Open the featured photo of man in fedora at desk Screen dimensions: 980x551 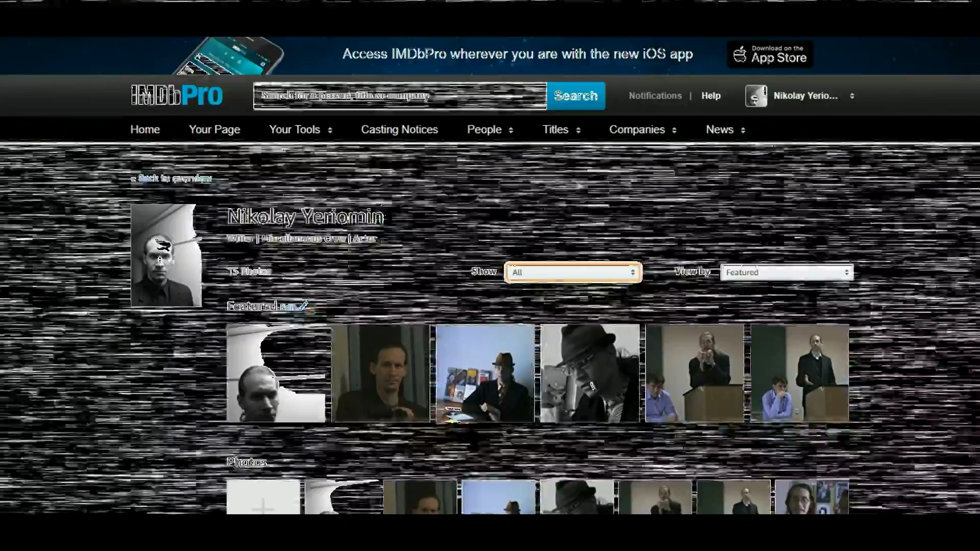click(485, 373)
